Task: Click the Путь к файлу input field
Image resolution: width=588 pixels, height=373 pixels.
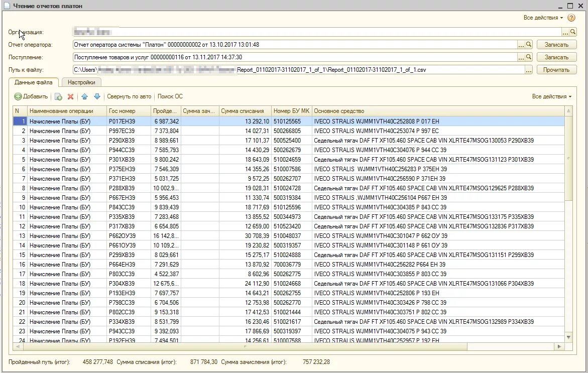Action: pos(298,70)
